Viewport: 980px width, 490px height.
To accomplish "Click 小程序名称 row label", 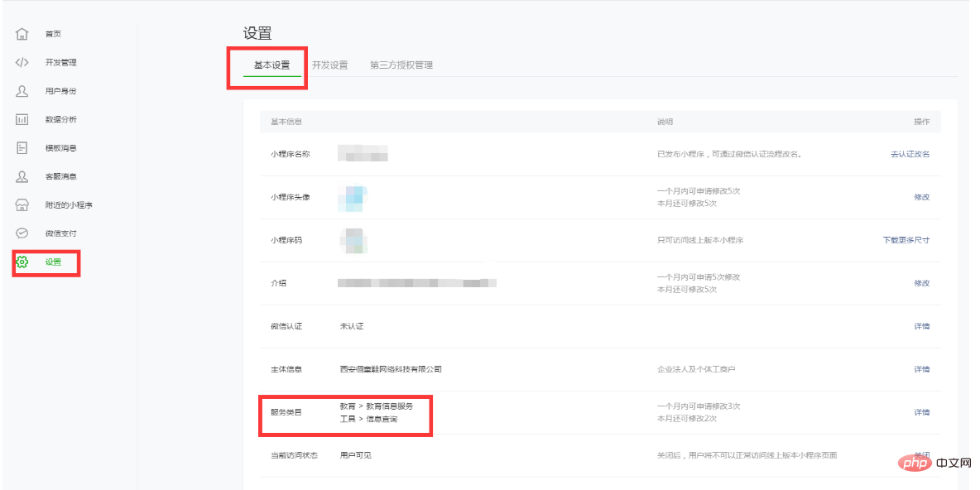I will point(290,154).
